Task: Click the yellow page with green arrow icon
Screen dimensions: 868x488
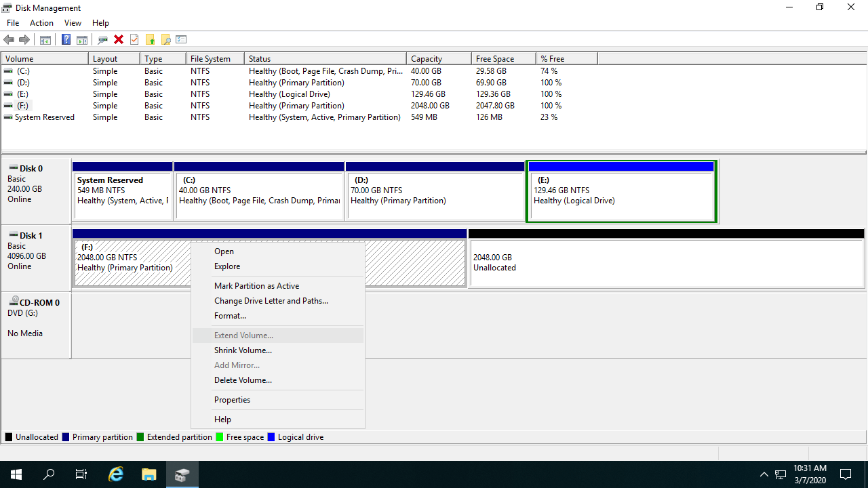Action: coord(150,40)
